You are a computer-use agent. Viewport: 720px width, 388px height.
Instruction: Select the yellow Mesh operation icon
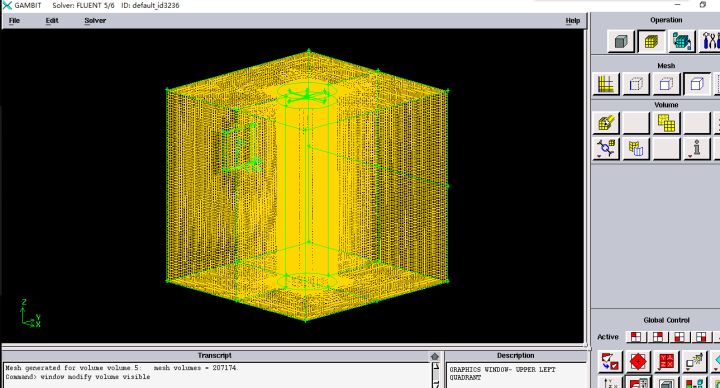coord(651,42)
